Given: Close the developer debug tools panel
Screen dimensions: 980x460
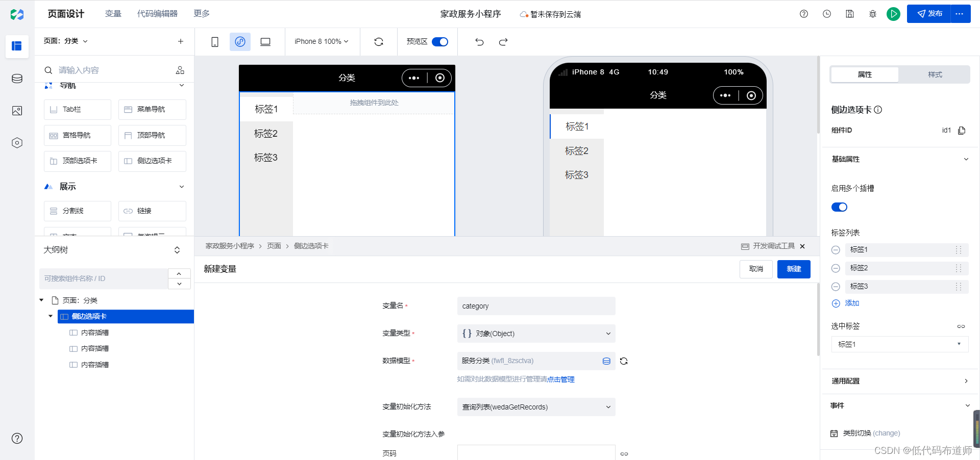Looking at the screenshot, I should [802, 246].
